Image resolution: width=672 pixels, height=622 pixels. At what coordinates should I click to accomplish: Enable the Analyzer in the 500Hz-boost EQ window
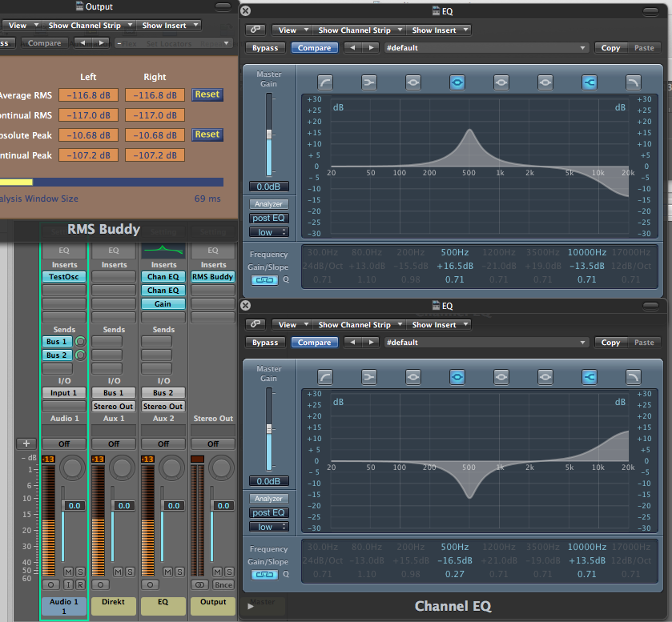click(268, 204)
